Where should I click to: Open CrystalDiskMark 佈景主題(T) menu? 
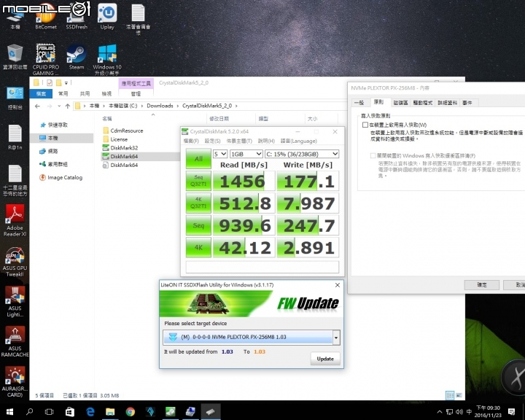pyautogui.click(x=239, y=141)
